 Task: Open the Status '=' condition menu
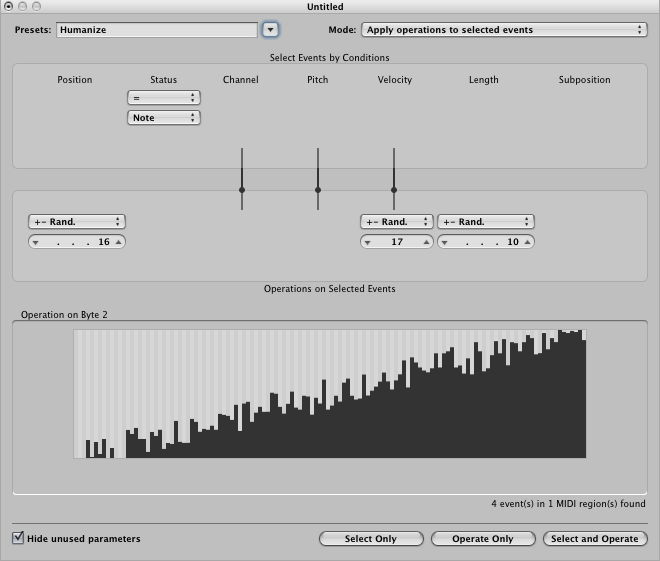coord(164,98)
